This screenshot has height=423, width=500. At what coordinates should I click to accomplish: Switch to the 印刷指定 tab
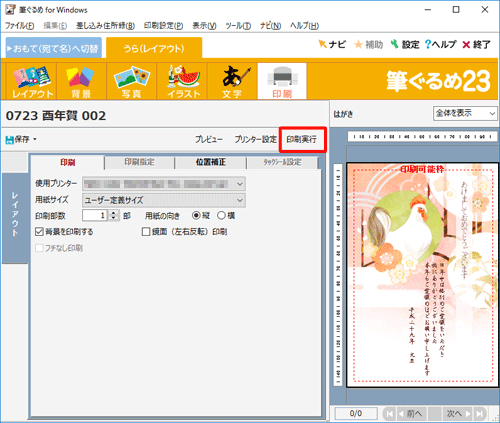(x=139, y=162)
